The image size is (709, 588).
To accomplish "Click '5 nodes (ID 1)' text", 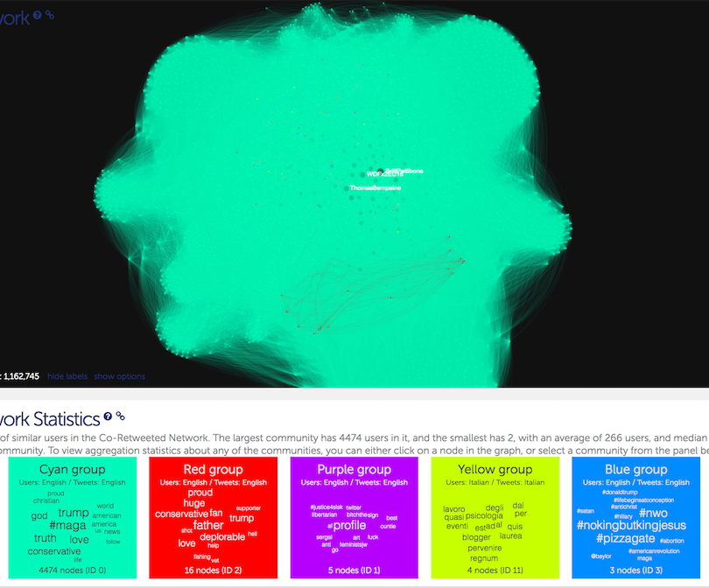I will (354, 570).
